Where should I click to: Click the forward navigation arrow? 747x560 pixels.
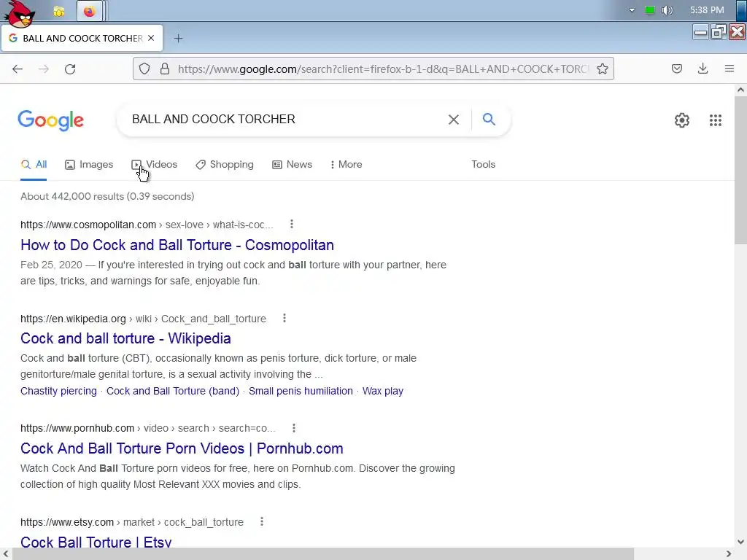(x=43, y=69)
